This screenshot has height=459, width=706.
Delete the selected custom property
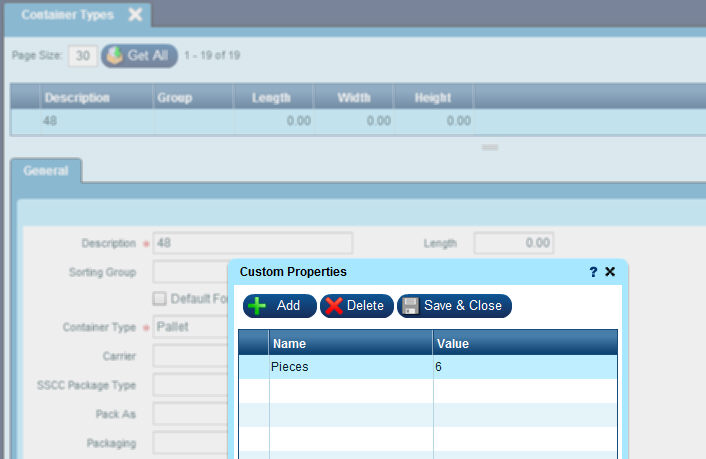point(357,306)
